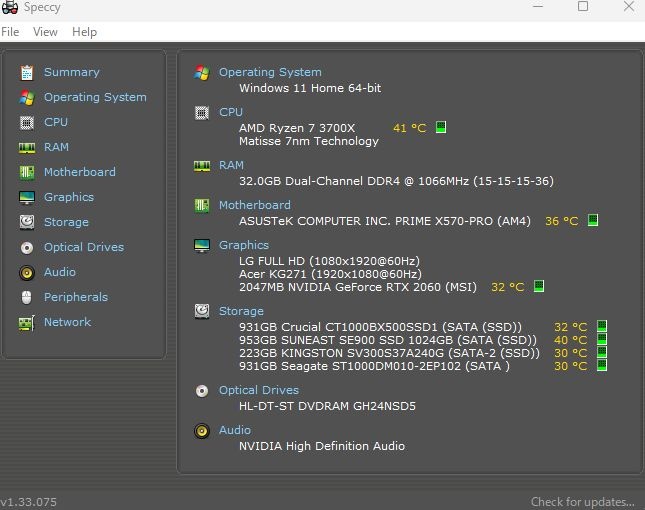Screen dimensions: 645x510
Task: Click the CPU chip icon in sidebar
Action: coord(27,123)
